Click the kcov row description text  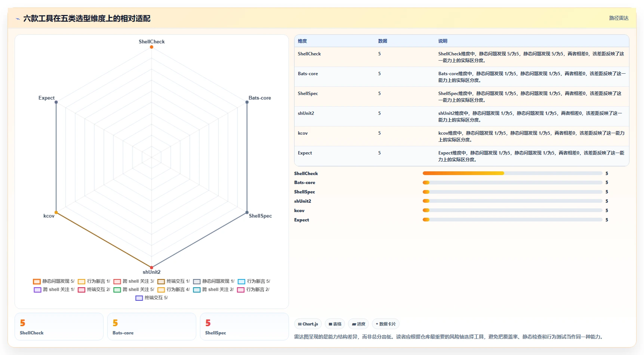(531, 137)
